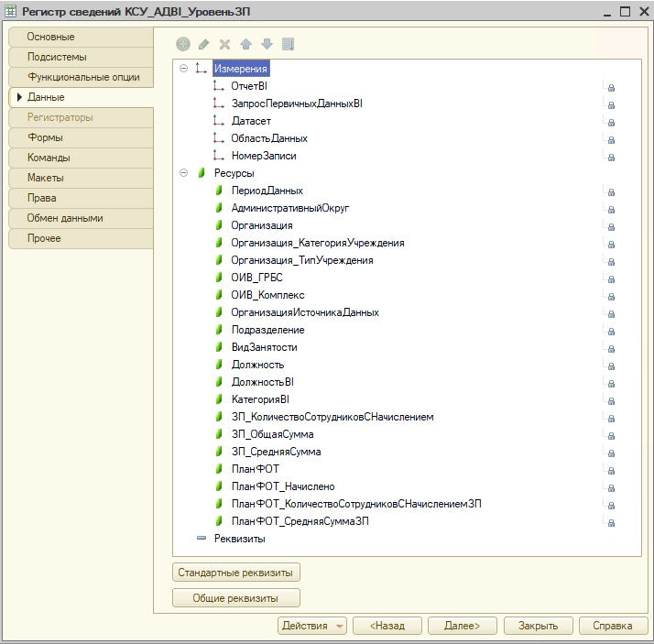The image size is (654, 644).
Task: Click the Далее> button
Action: coord(462,626)
